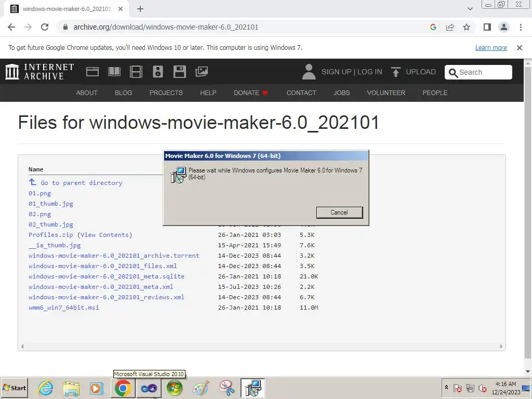Open the Audio speaker icon
This screenshot has height=399, width=532.
pyautogui.click(x=158, y=72)
